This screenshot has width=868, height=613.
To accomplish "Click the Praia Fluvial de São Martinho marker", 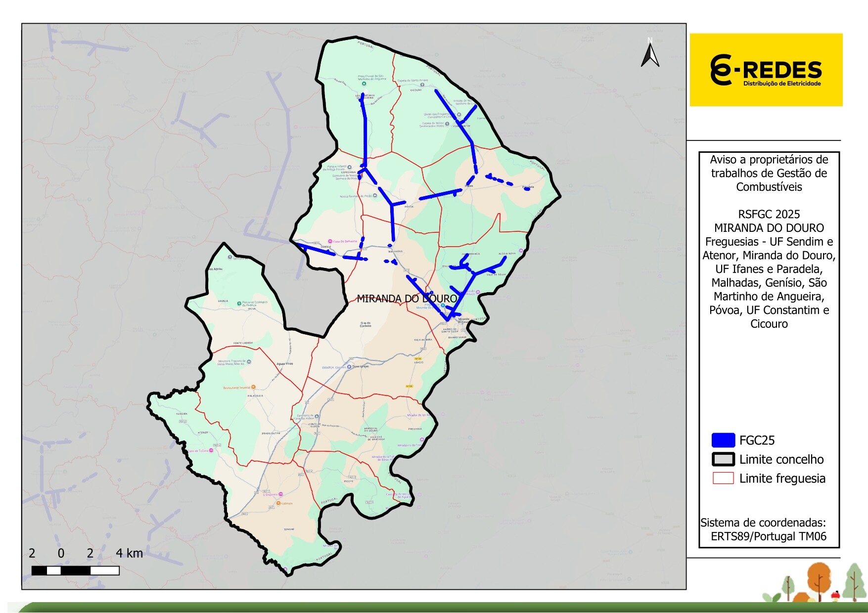I will 364,84.
